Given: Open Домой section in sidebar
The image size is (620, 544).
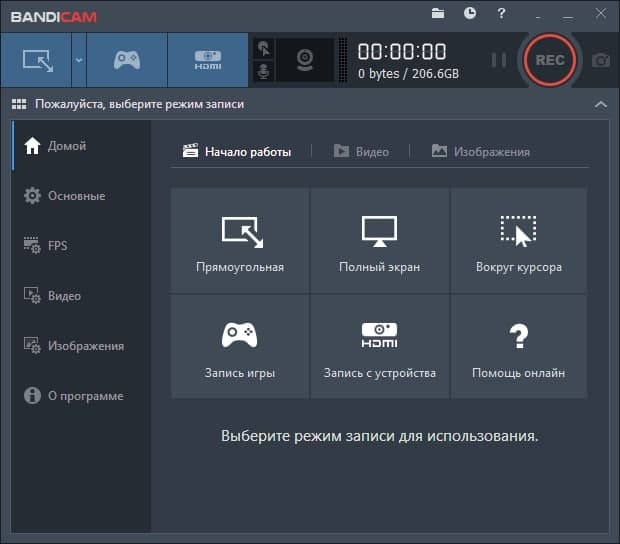Looking at the screenshot, I should click(x=81, y=146).
